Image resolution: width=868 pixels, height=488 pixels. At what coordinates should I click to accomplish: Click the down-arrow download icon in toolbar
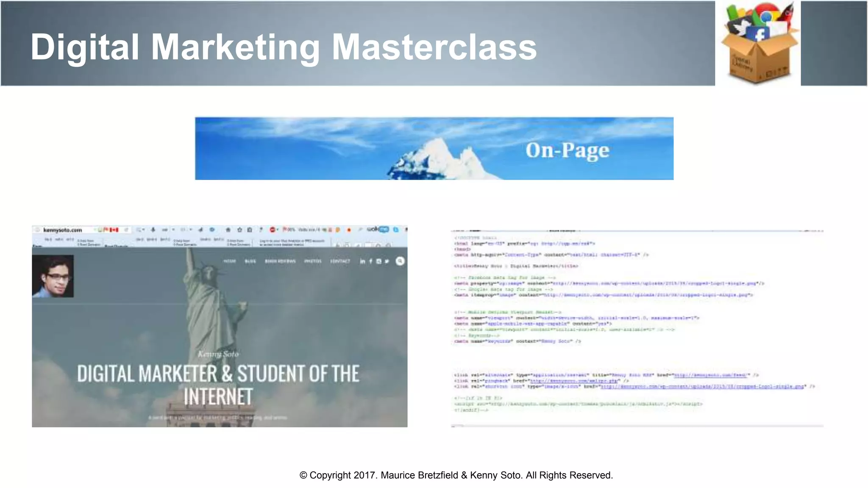point(153,230)
